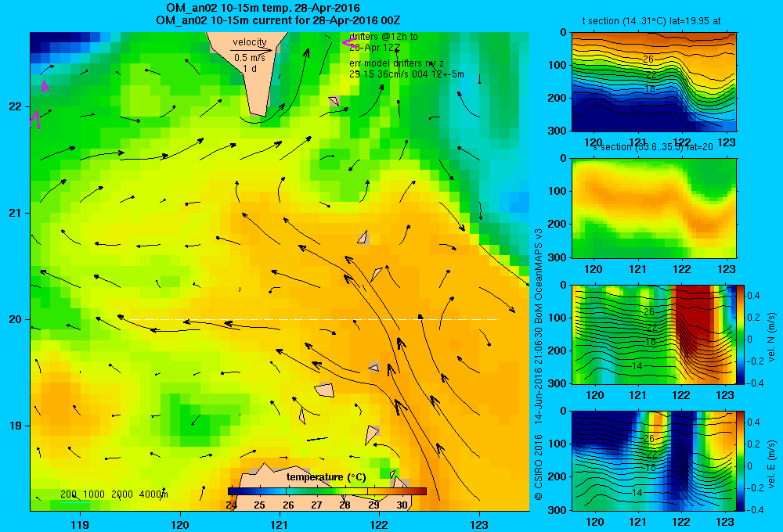Click the depth '100' label on the vel. E section axis

coord(557,444)
